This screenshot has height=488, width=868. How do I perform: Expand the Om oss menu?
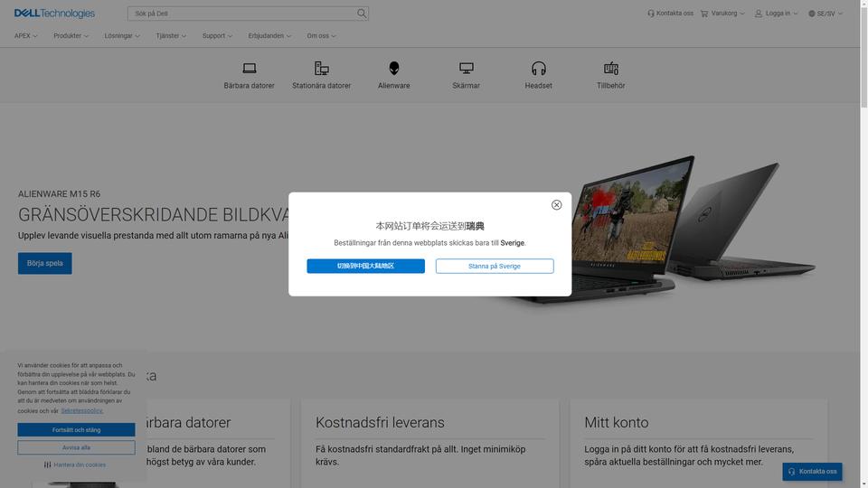[x=321, y=36]
